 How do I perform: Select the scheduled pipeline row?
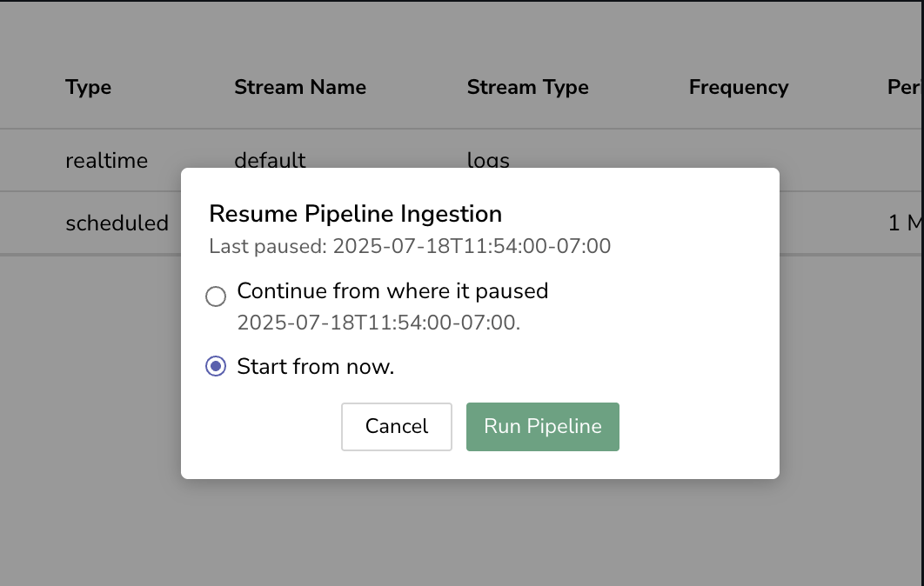117,223
